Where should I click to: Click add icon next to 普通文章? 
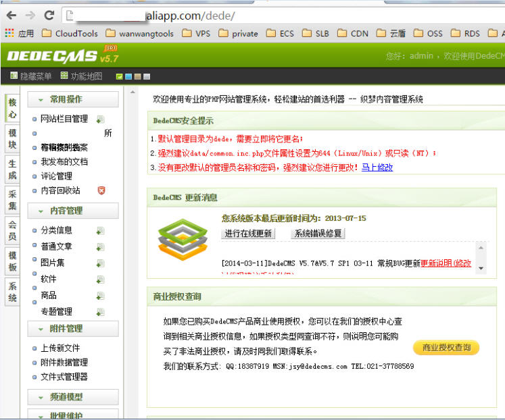click(101, 247)
